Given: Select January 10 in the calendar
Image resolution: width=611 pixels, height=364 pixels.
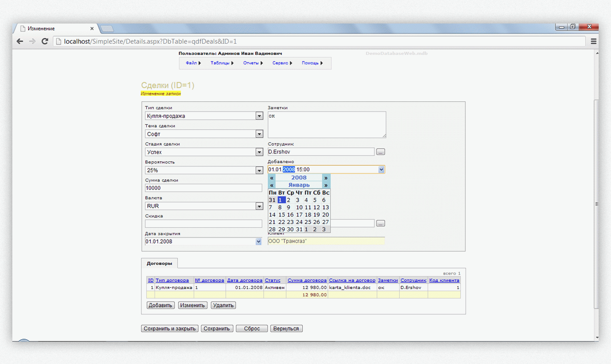Looking at the screenshot, I should [x=299, y=208].
